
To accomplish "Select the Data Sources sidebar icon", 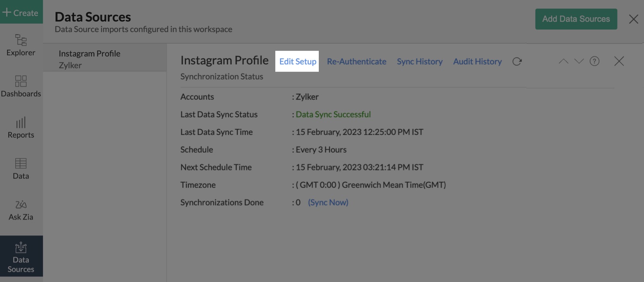I will [x=21, y=257].
